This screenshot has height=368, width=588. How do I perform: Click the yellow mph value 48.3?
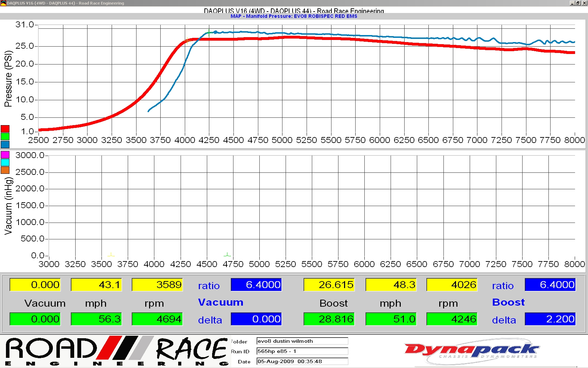click(391, 285)
